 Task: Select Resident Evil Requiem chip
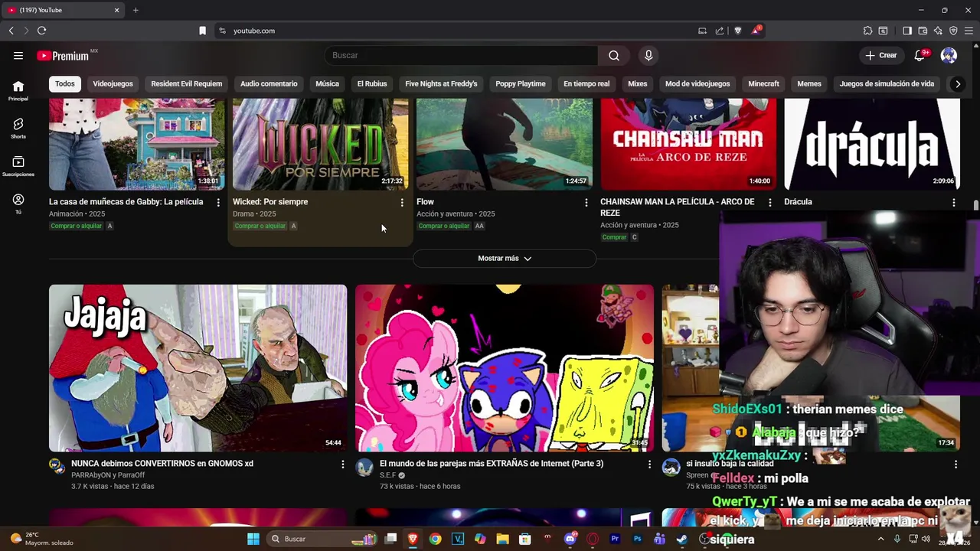(x=187, y=83)
